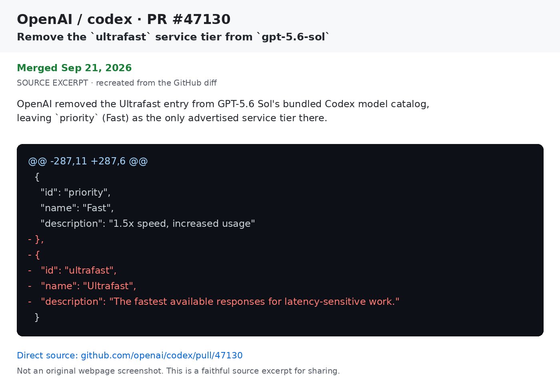Image resolution: width=560 pixels, height=392 pixels.
Task: Select the PR title "Remove the `ultrafast` service tier"
Action: 173,37
